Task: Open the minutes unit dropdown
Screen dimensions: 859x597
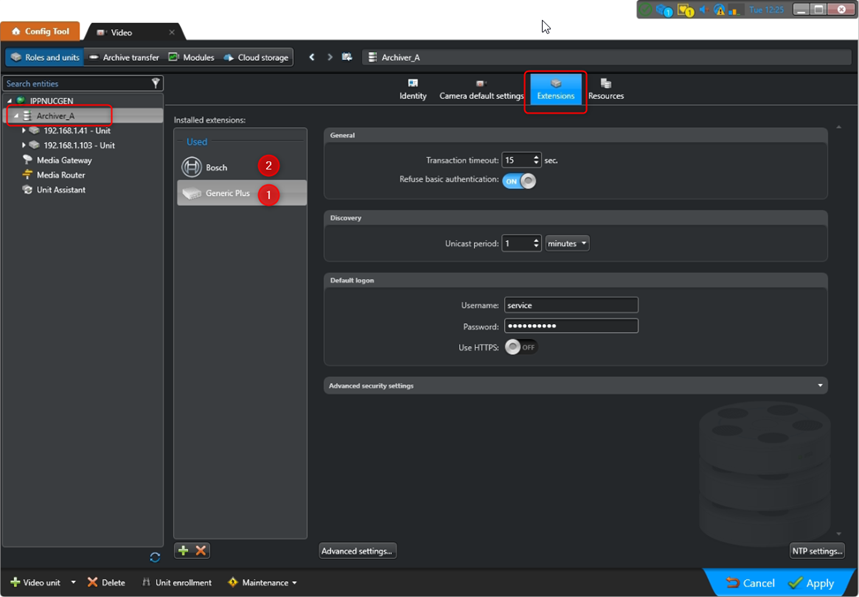Action: 567,243
